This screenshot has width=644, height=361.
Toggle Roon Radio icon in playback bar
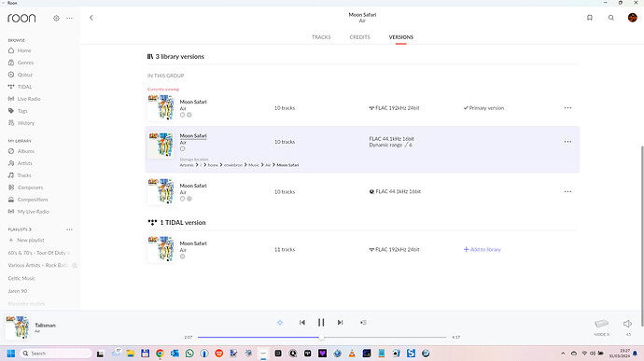[x=280, y=323]
